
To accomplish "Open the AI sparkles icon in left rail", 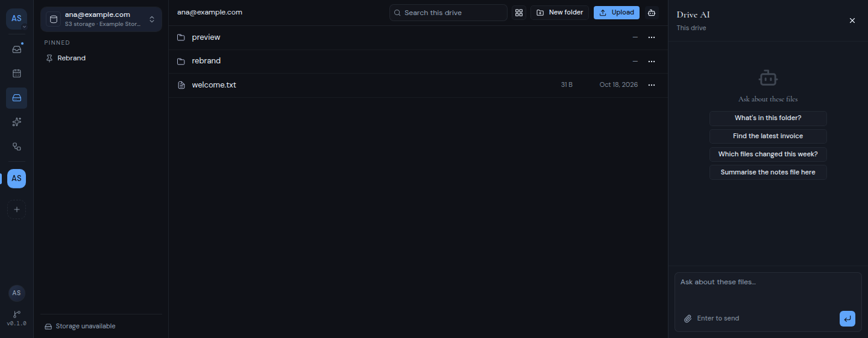I will [16, 122].
